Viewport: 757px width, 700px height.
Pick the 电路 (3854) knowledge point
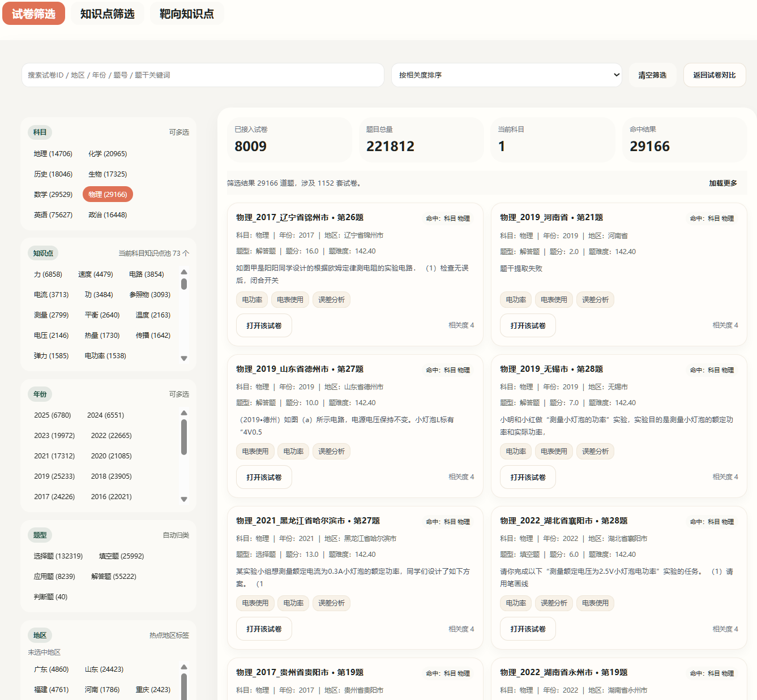tap(147, 274)
